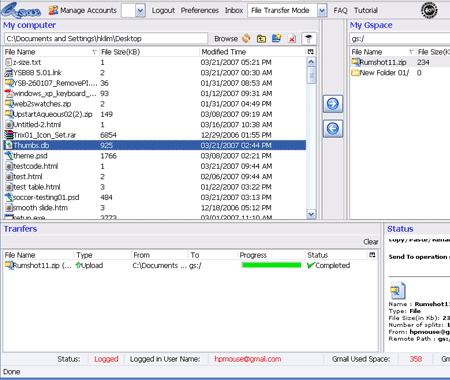450x380 pixels.
Task: Open the local list column picker
Action: 311,52
